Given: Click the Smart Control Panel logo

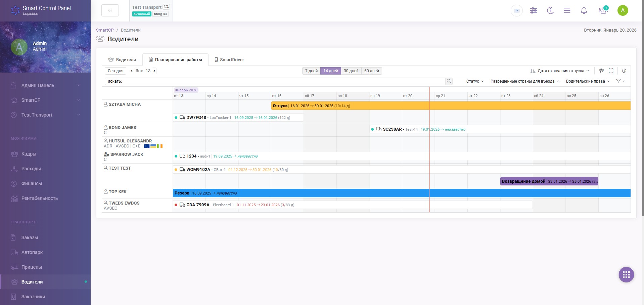Looking at the screenshot, I should [x=41, y=10].
